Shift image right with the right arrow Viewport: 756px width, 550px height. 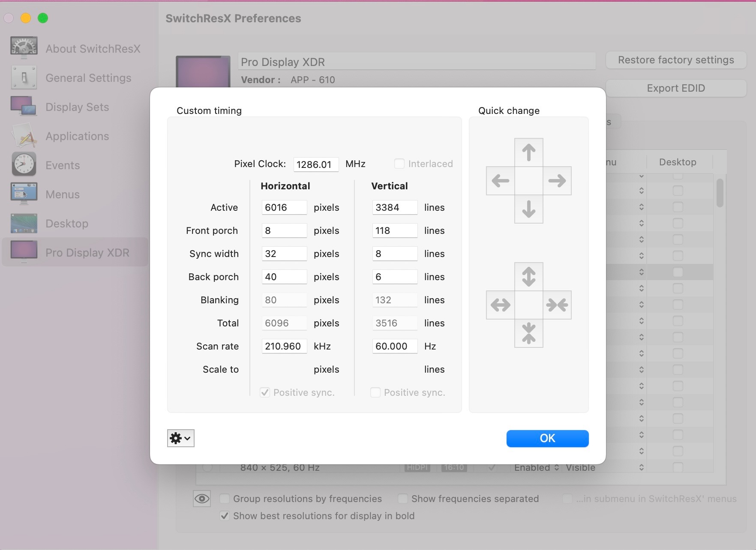(557, 181)
